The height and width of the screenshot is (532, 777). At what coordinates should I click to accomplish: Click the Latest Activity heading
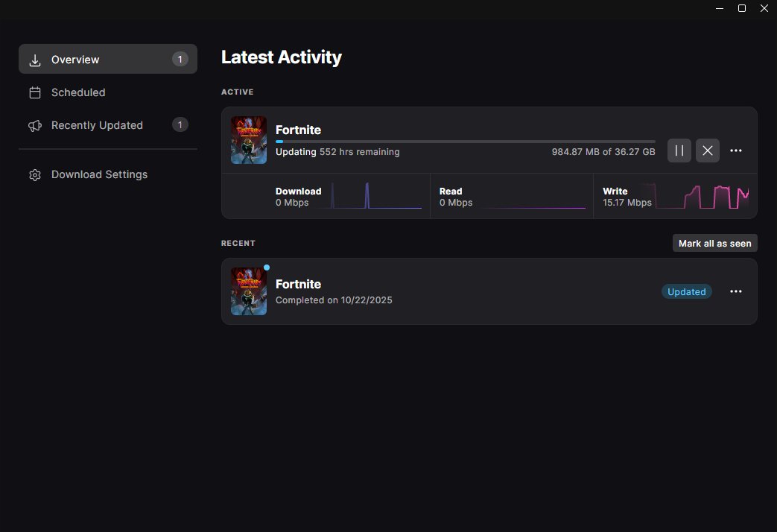point(282,57)
